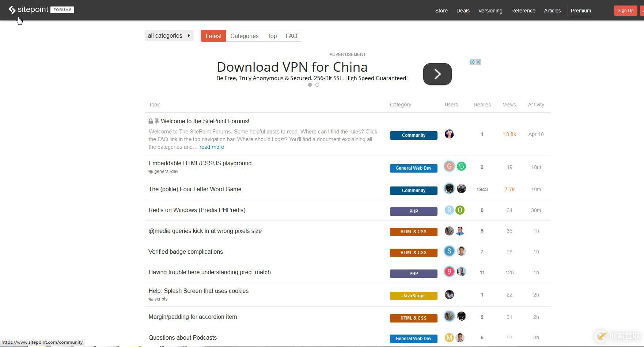This screenshot has width=644, height=347.
Task: Open the @media queries topic
Action: tap(205, 231)
